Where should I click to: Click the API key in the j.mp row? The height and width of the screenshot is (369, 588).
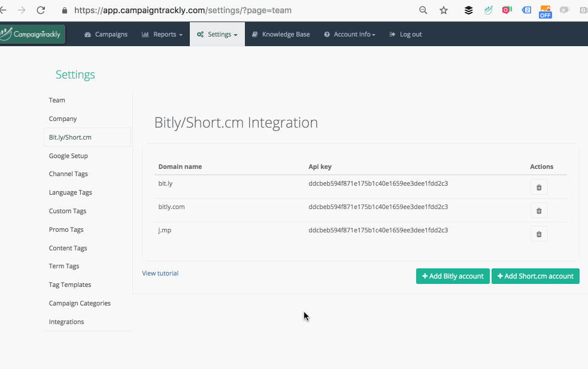pos(378,230)
